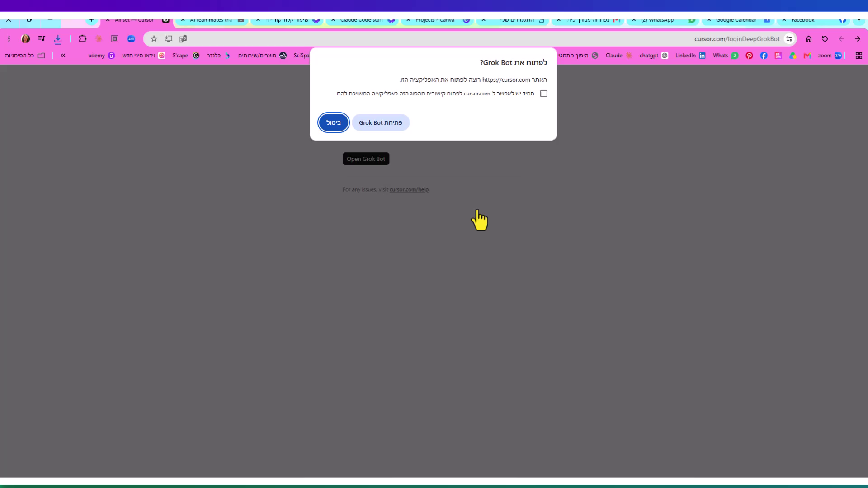Open the Facebook bookmark icon

(764, 56)
